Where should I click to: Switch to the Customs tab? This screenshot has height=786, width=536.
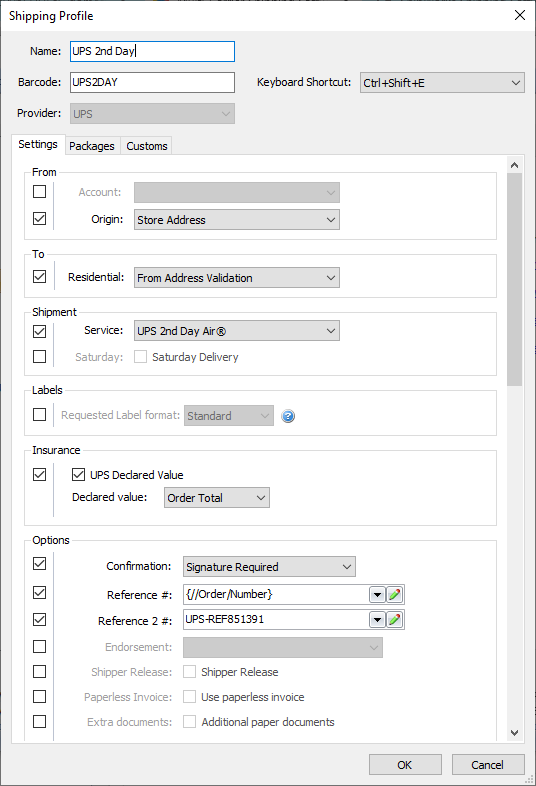[147, 146]
